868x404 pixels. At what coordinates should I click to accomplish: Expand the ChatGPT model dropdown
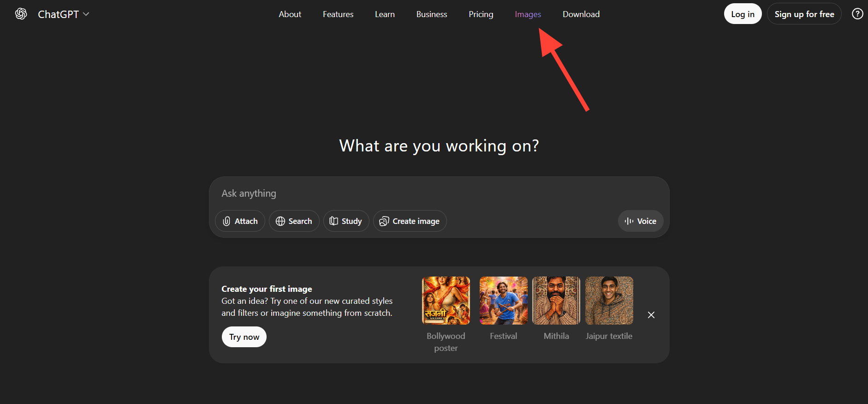tap(64, 14)
